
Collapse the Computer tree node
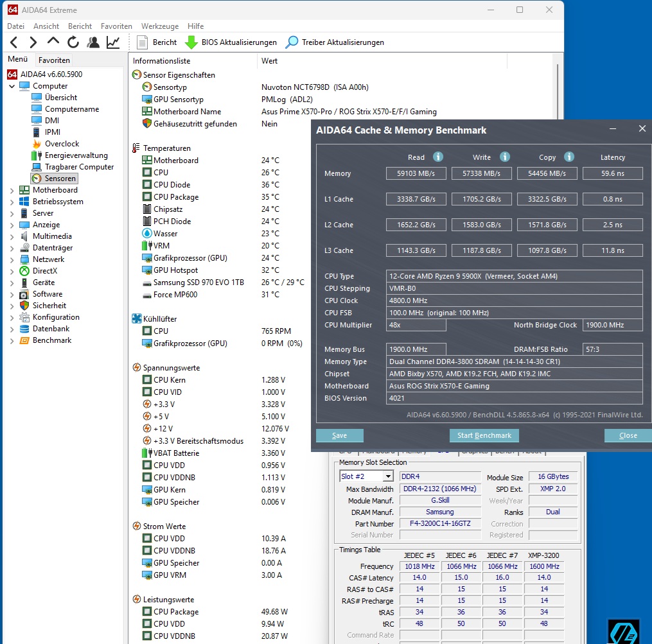tap(12, 86)
